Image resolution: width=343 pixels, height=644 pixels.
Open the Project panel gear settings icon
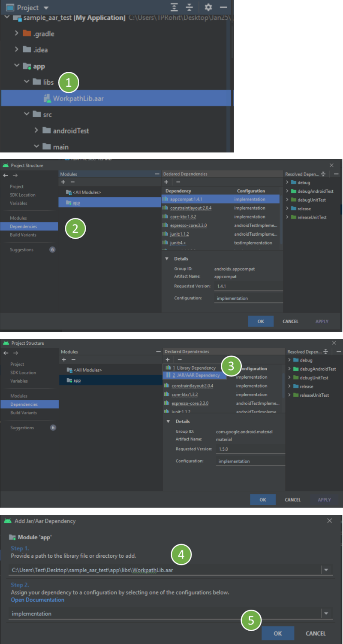pyautogui.click(x=208, y=7)
